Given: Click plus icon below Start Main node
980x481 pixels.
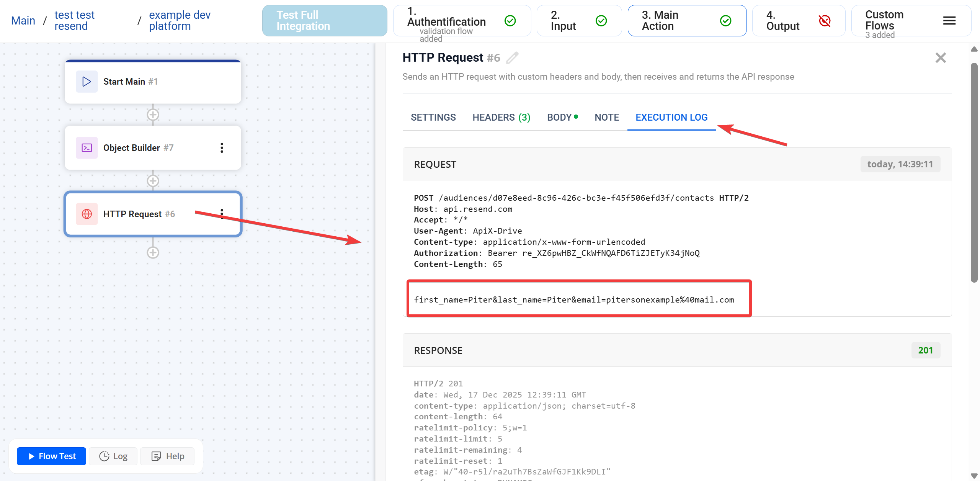Looking at the screenshot, I should (x=153, y=114).
